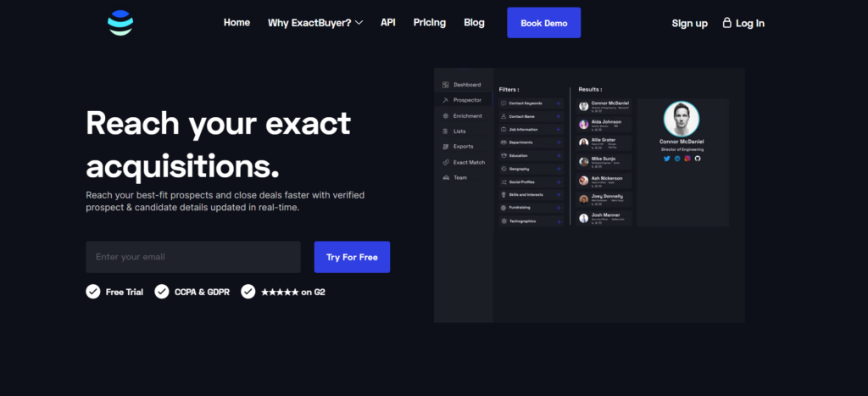868x396 pixels.
Task: Open the Pricing menu item
Action: coord(430,23)
